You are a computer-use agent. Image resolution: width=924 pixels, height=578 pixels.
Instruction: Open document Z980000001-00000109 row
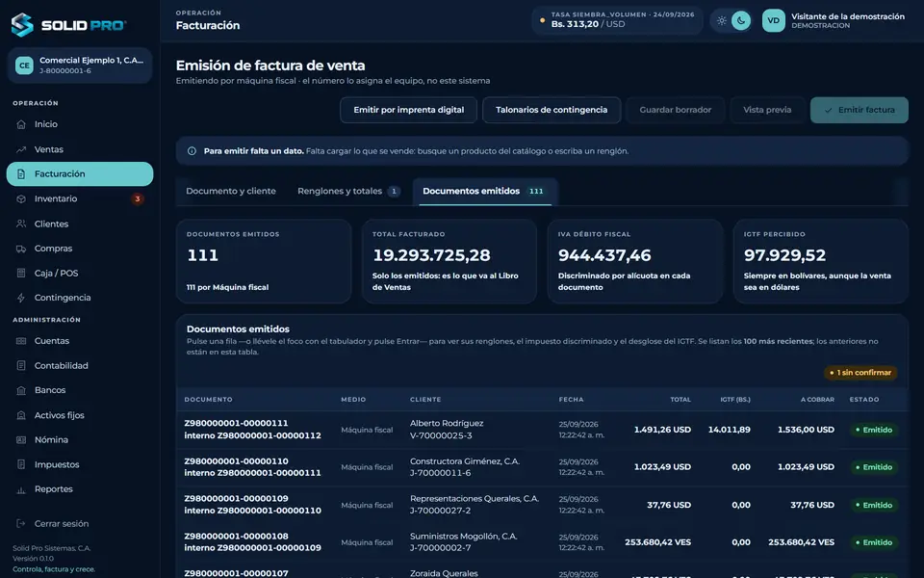pos(542,505)
